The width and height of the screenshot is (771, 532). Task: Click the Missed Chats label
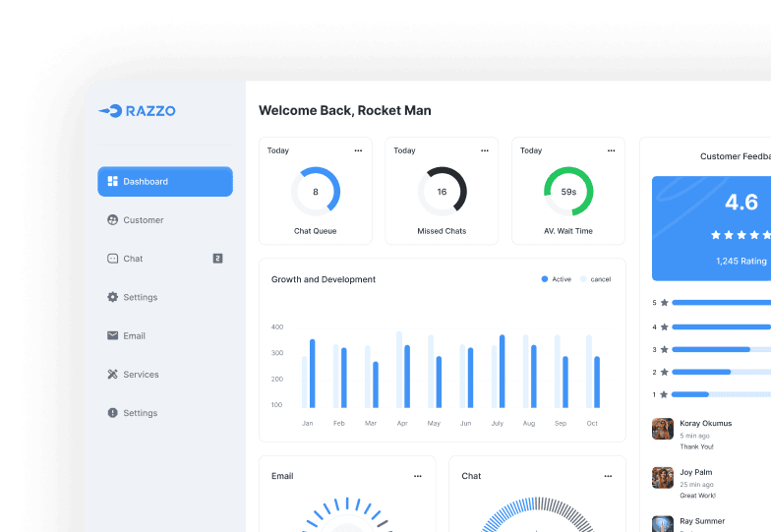click(442, 231)
